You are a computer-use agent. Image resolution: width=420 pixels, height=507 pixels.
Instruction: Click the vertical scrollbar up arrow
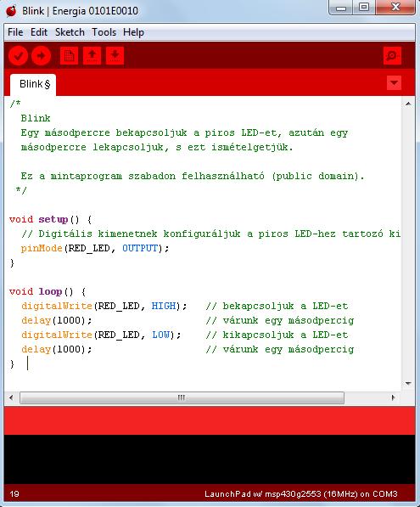[408, 104]
